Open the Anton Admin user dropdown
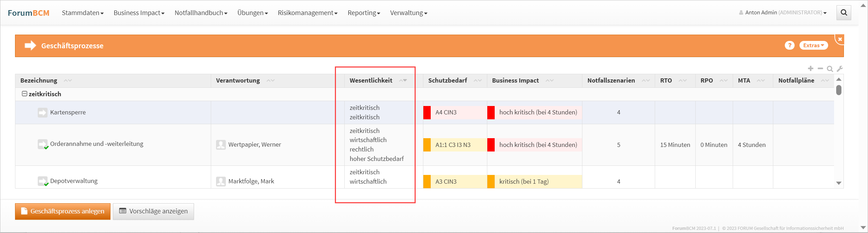This screenshot has width=868, height=233. [783, 13]
